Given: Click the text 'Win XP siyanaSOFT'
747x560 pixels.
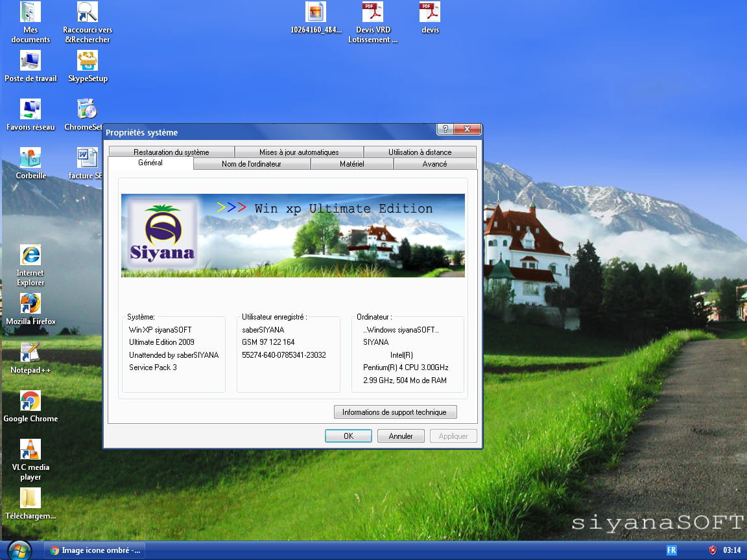Looking at the screenshot, I should pyautogui.click(x=160, y=329).
